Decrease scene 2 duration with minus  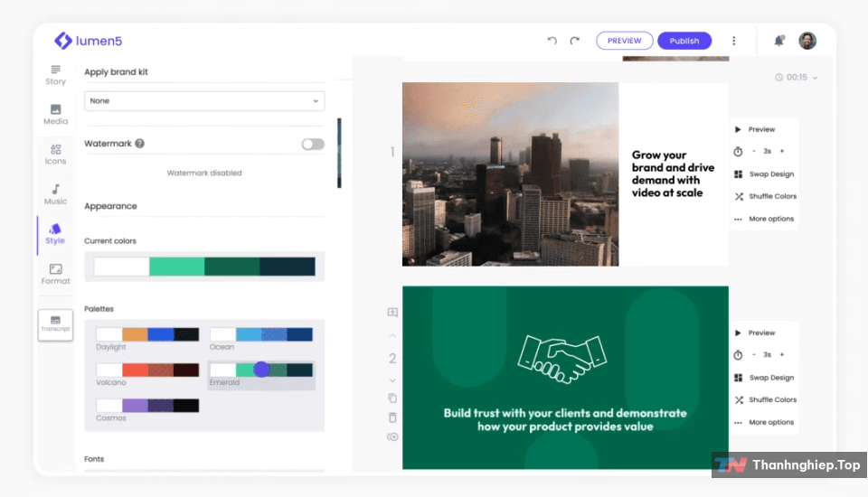coord(753,355)
